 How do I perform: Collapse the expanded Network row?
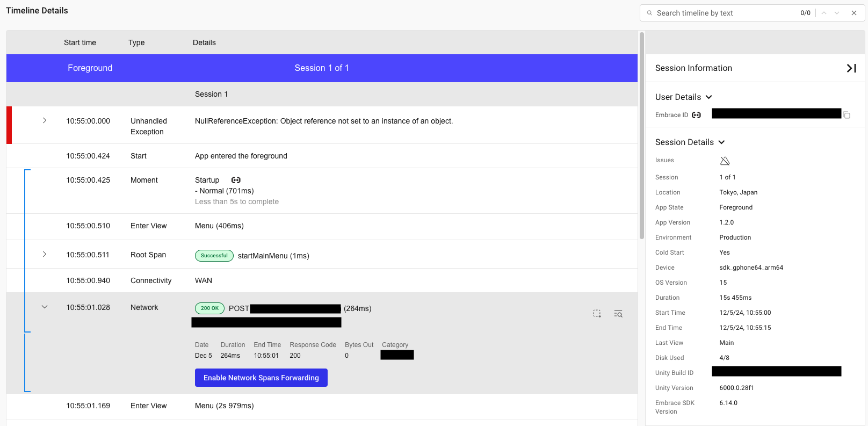coord(45,307)
